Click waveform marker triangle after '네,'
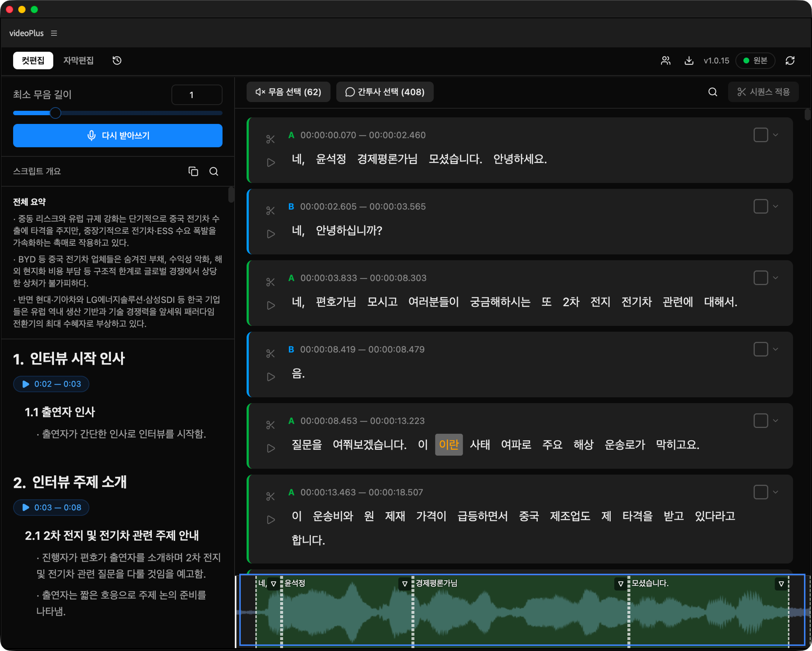This screenshot has height=651, width=812. (274, 584)
